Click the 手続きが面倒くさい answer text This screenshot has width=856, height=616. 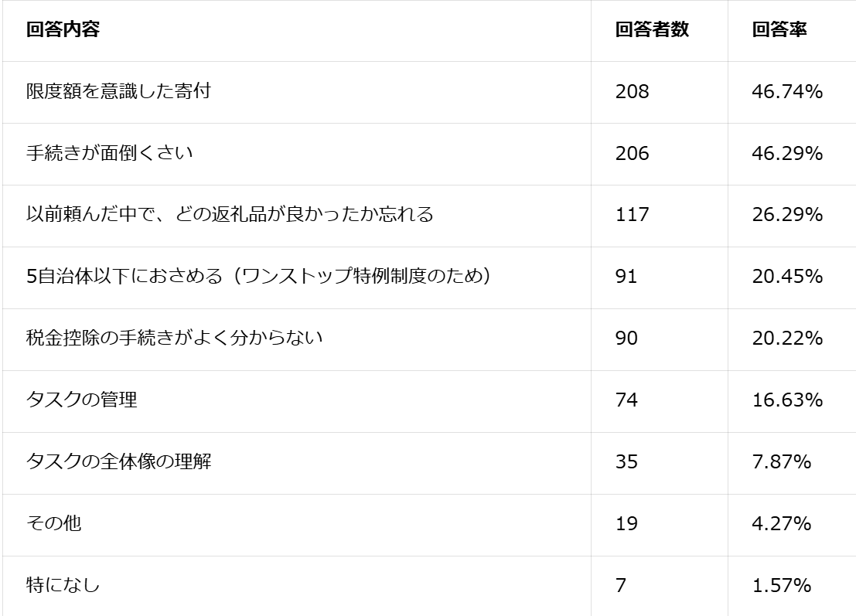point(109,153)
